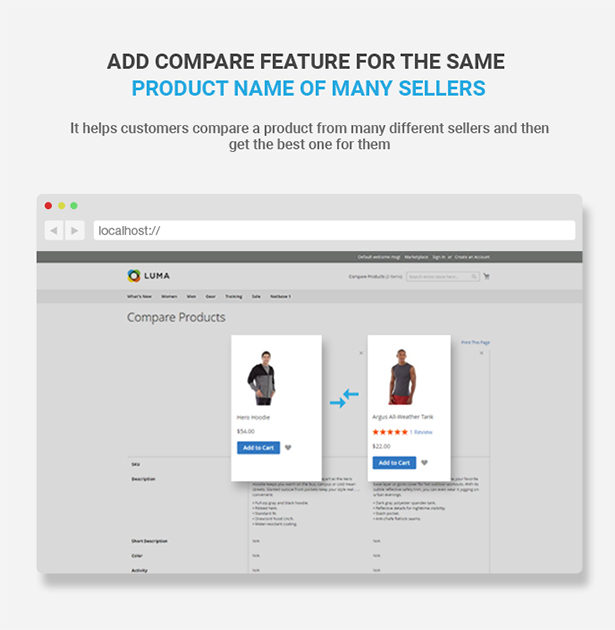
Task: Open the shopping cart icon
Action: (x=486, y=276)
